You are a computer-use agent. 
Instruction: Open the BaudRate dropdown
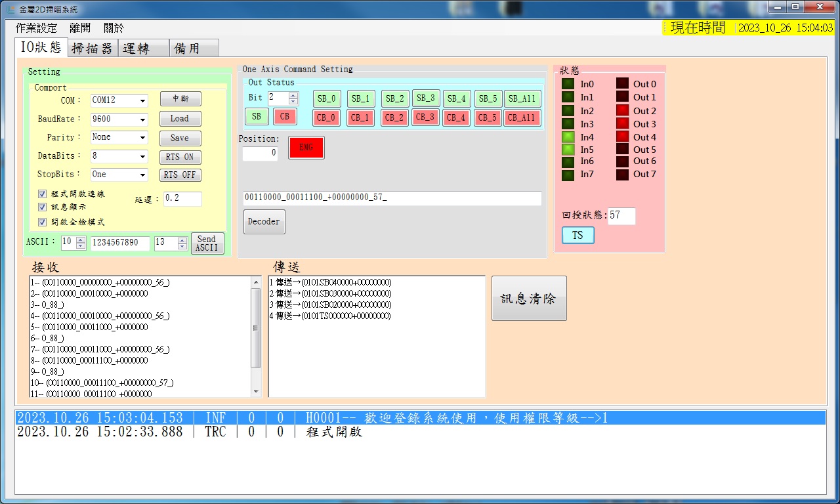[142, 120]
